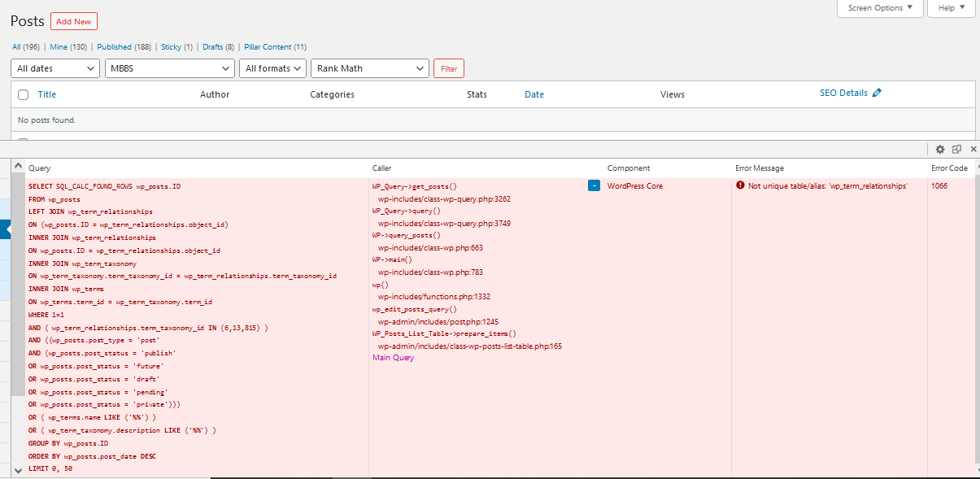
Task: Click the scroll-down arrow at panel bottom left
Action: (18, 470)
